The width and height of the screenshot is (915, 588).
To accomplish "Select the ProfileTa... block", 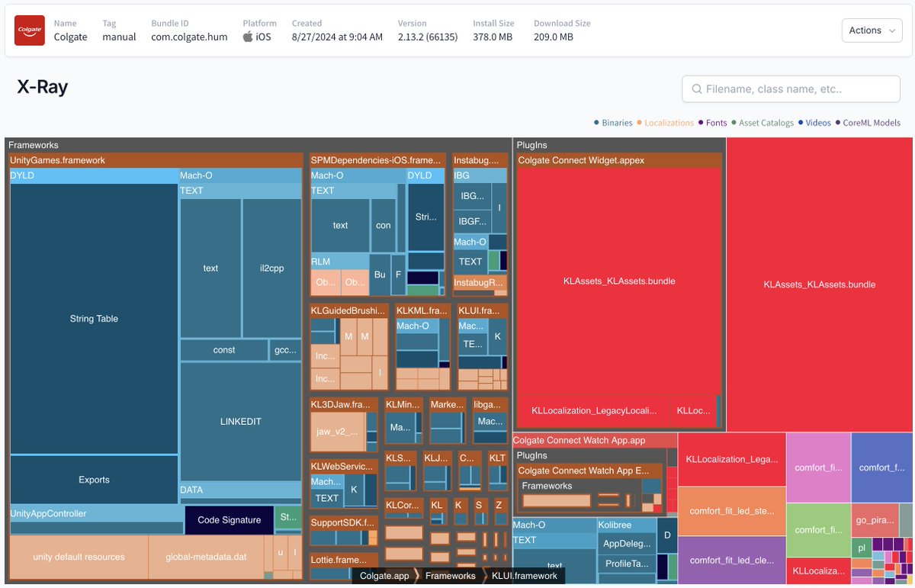I will coord(627,564).
